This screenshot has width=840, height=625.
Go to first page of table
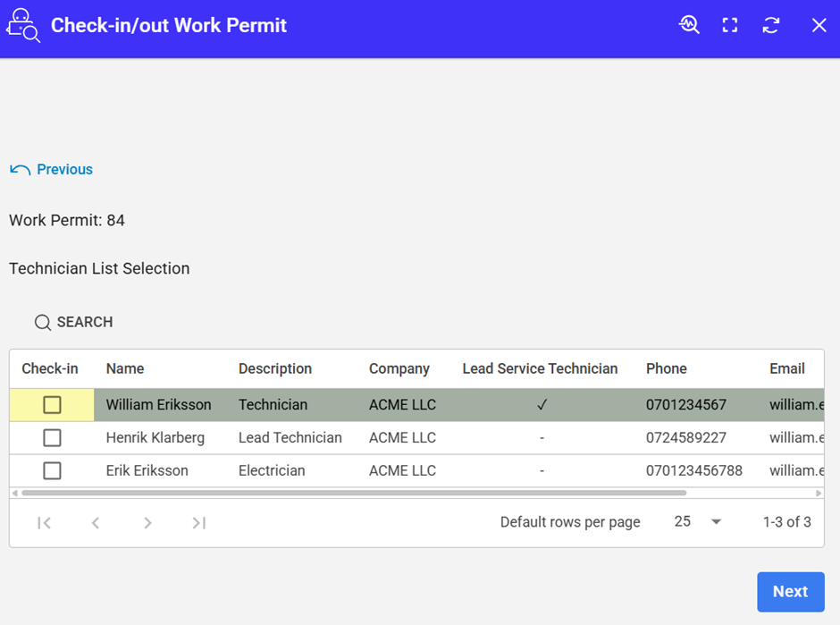click(x=44, y=523)
